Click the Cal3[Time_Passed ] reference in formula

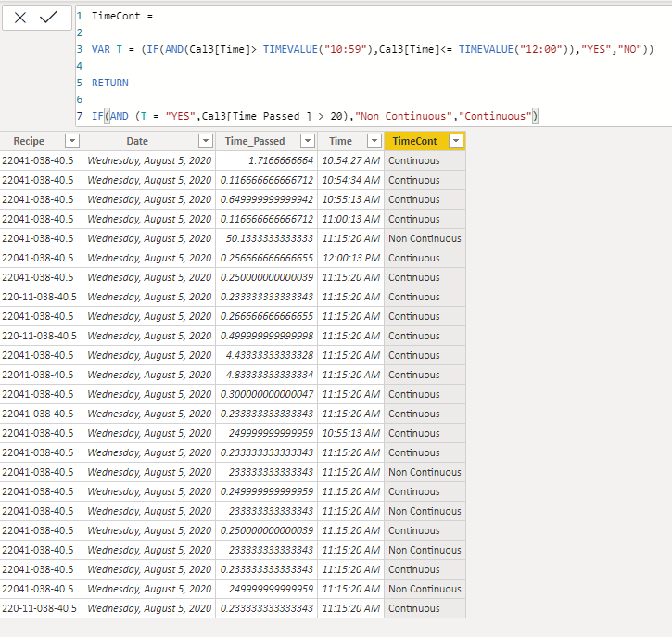coord(257,116)
